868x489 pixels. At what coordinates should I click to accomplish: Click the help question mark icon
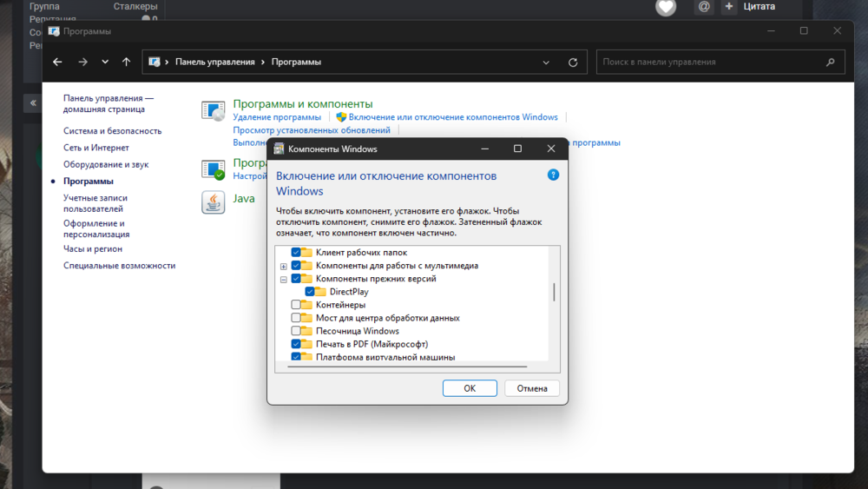pyautogui.click(x=553, y=175)
